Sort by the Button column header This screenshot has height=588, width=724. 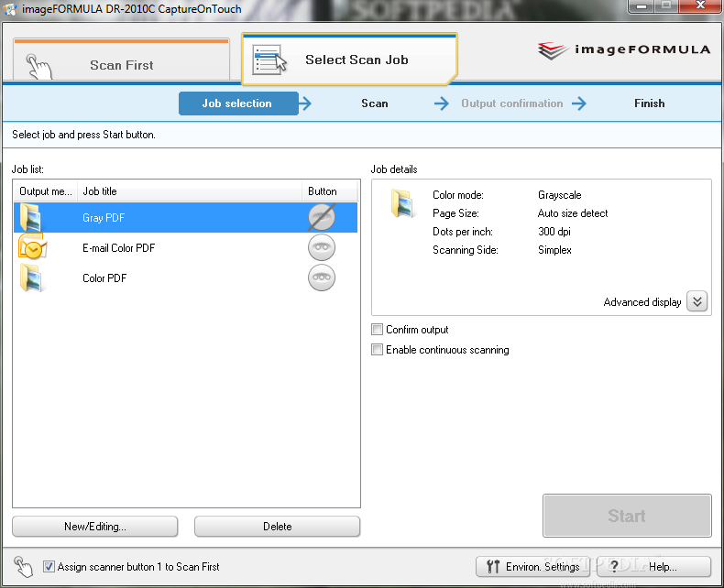click(329, 191)
